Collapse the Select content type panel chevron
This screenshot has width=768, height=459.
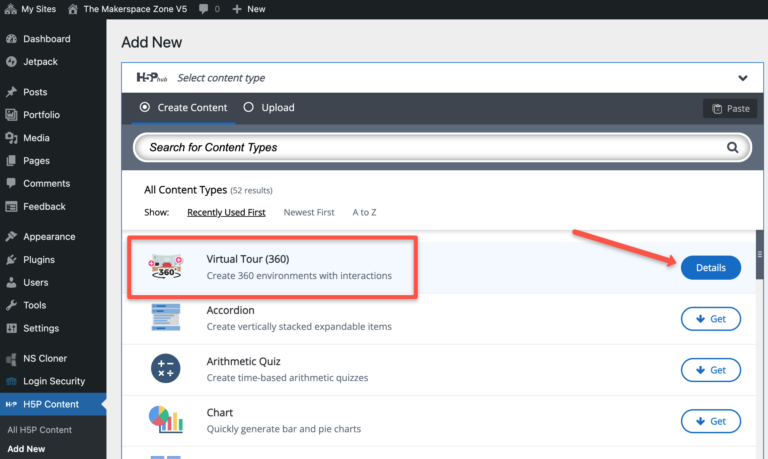[742, 78]
